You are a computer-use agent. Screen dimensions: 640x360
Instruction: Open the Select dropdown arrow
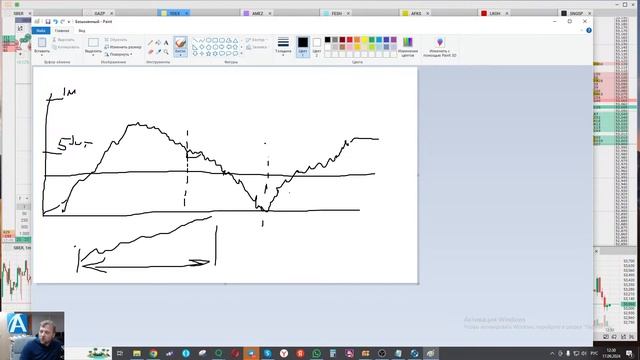[93, 55]
